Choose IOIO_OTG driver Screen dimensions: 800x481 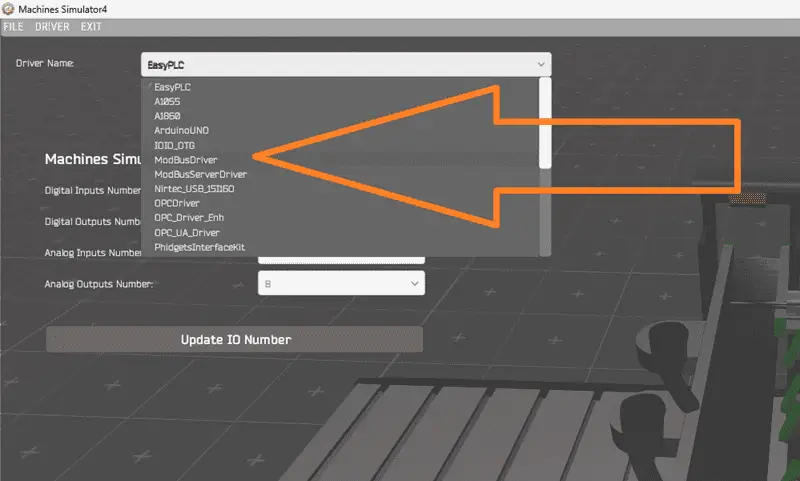[174, 145]
